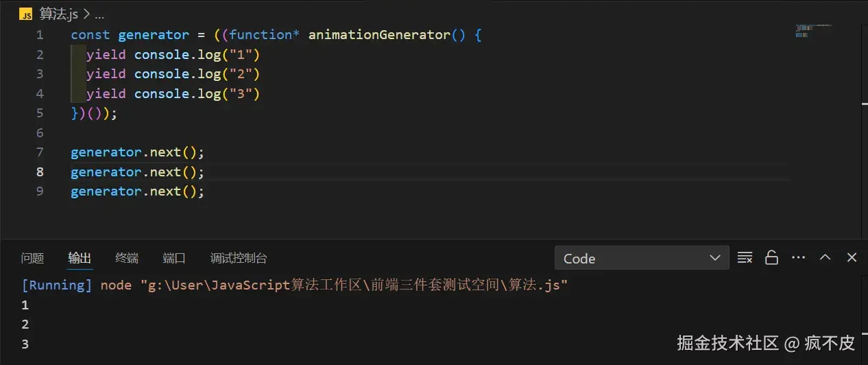Switch to the 端口 tab
868x365 pixels.
click(174, 258)
